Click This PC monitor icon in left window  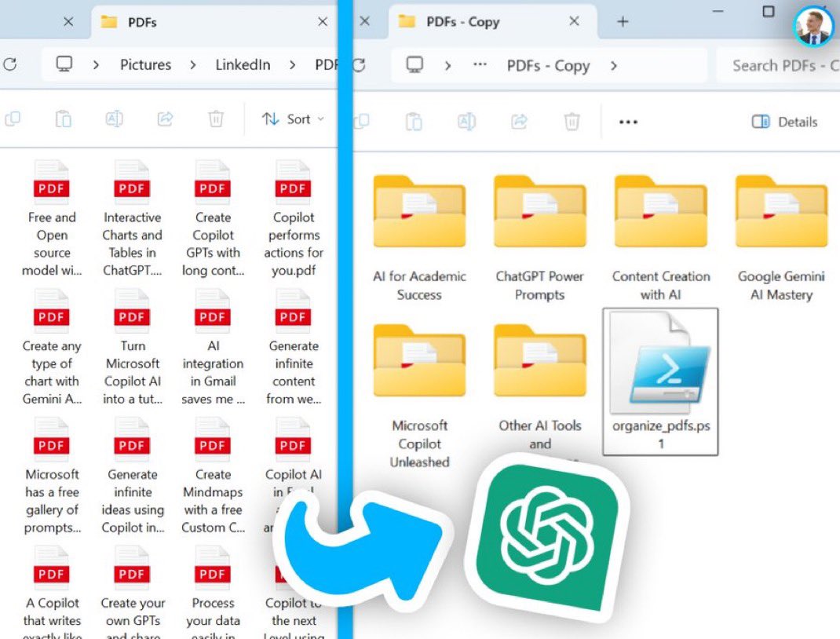(x=64, y=64)
